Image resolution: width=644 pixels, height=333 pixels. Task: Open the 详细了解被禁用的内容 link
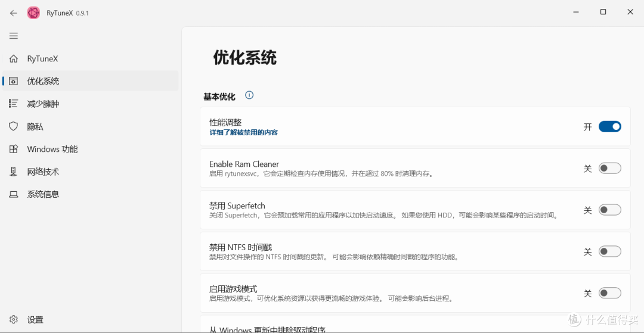tap(243, 132)
